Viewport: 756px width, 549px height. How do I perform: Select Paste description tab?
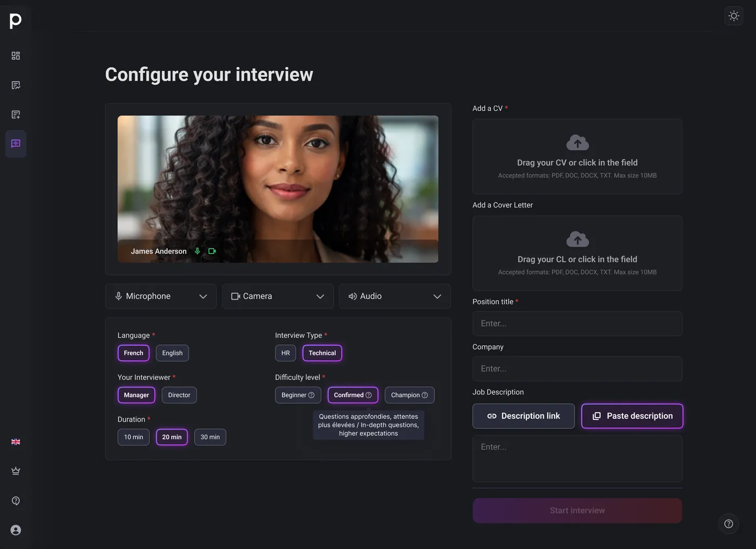[x=632, y=416]
